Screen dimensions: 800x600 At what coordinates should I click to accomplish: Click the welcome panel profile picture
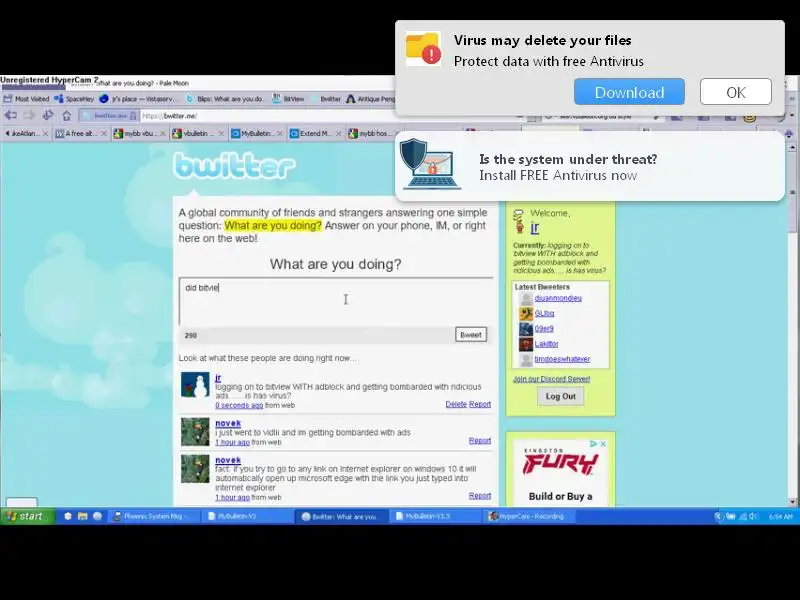(x=519, y=221)
